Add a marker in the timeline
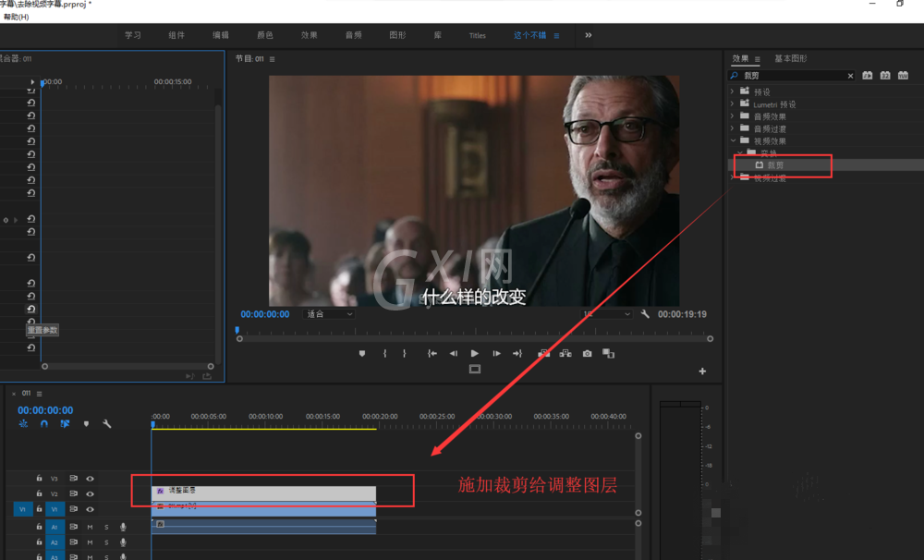 [86, 424]
